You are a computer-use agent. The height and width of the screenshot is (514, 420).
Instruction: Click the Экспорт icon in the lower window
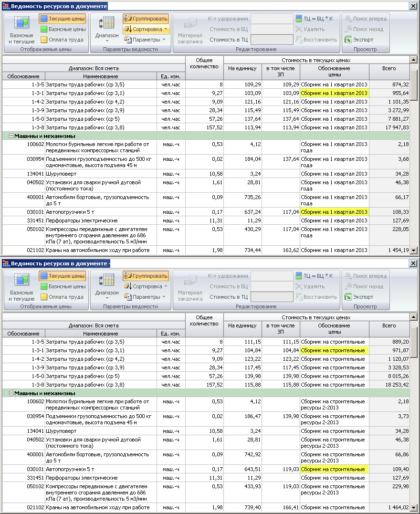tap(347, 297)
